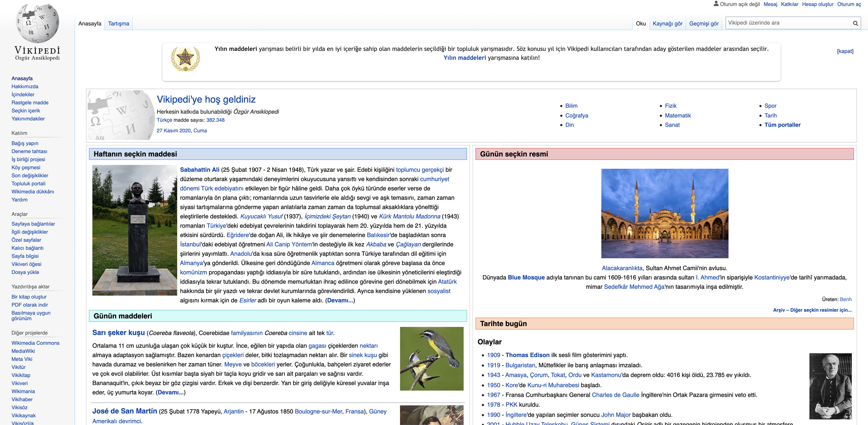868x425 pixels.
Task: Click the year 1909 link
Action: 493,355
